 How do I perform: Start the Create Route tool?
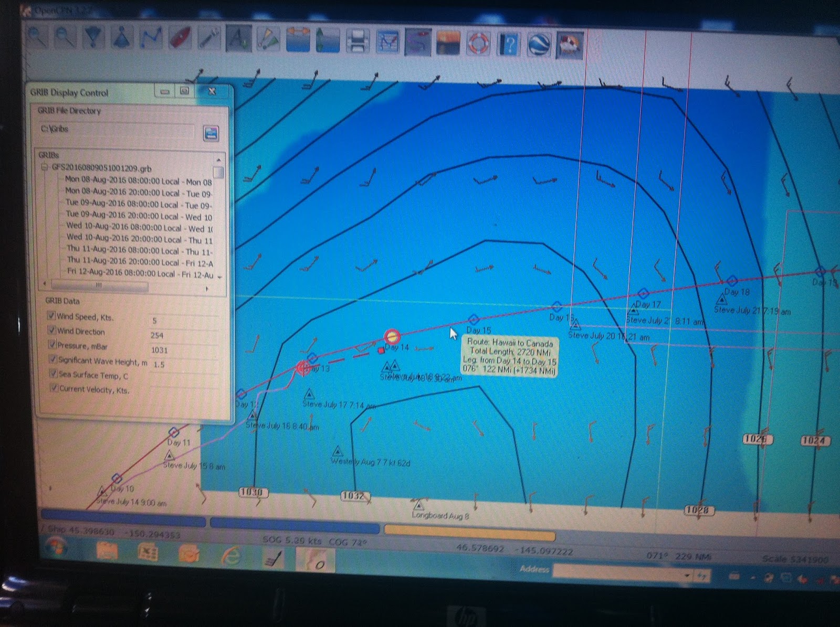[150, 38]
